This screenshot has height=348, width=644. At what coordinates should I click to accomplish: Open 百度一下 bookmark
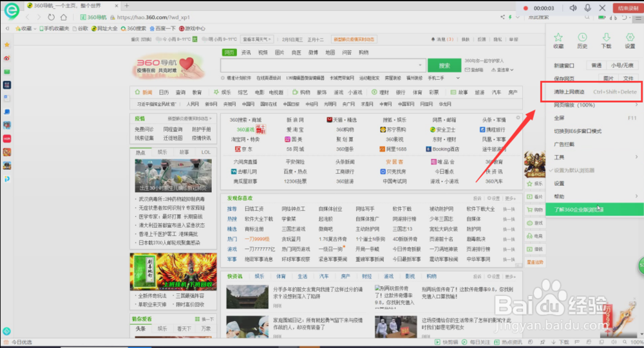coord(163,29)
